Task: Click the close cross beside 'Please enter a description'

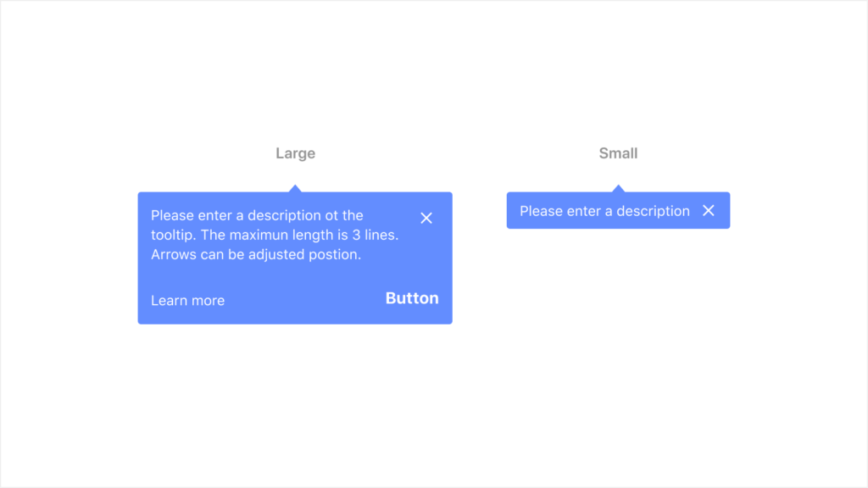Action: (x=709, y=210)
